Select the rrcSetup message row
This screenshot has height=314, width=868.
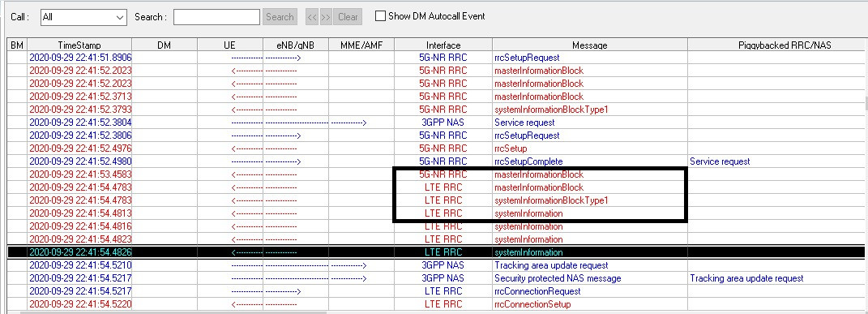point(436,148)
